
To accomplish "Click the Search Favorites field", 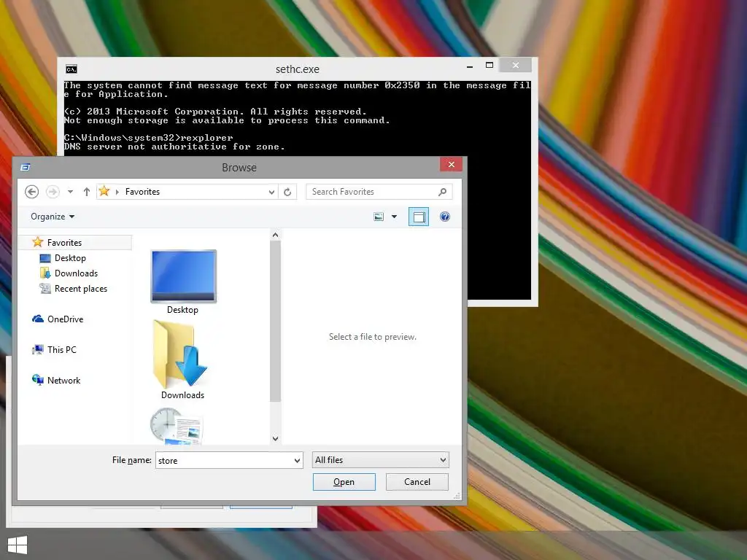I will click(379, 192).
